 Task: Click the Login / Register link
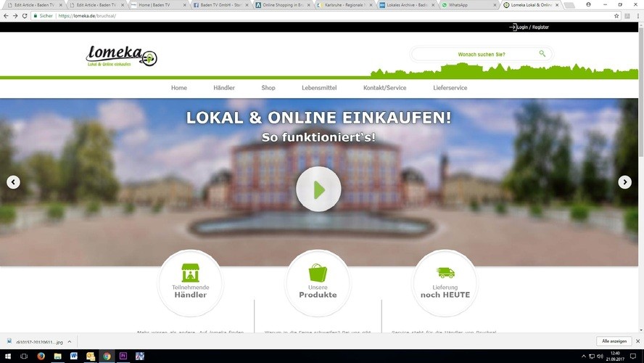click(x=532, y=27)
